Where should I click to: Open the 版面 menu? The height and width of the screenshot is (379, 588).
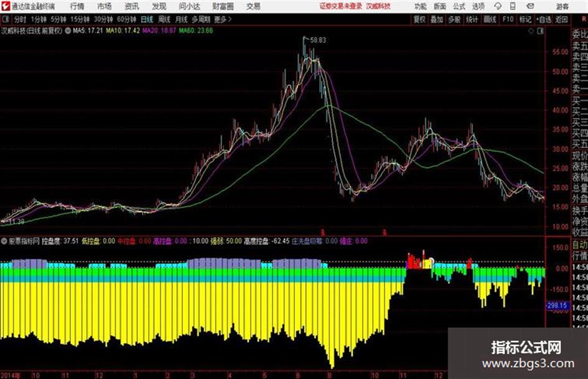(x=439, y=6)
